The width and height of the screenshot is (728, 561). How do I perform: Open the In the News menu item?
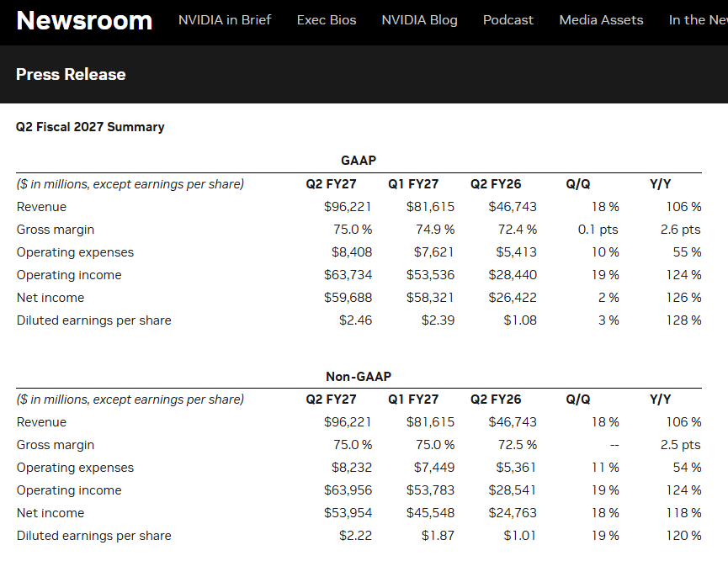pyautogui.click(x=699, y=20)
